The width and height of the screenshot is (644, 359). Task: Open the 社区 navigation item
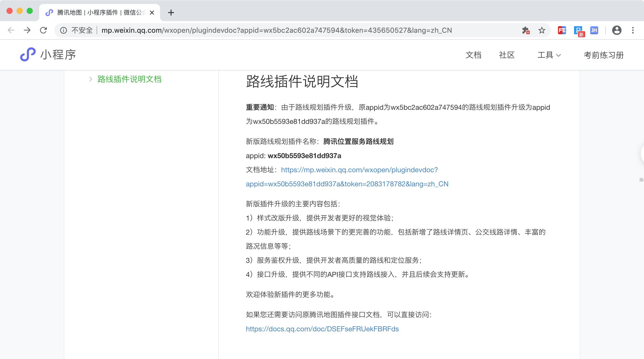pos(507,55)
